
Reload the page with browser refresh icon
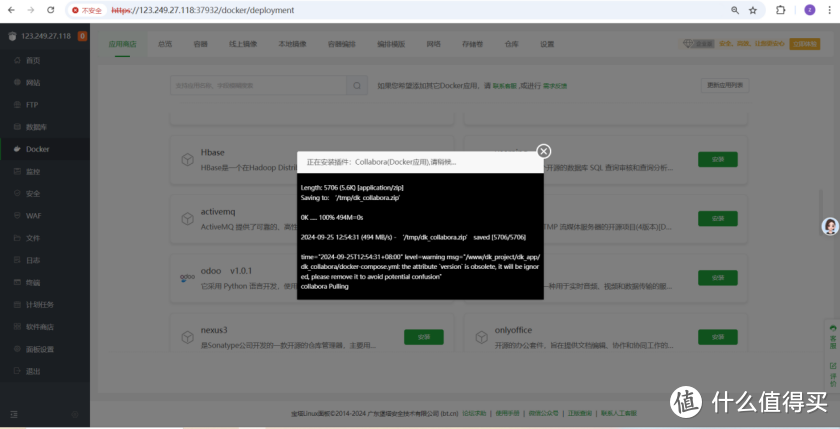pos(50,10)
